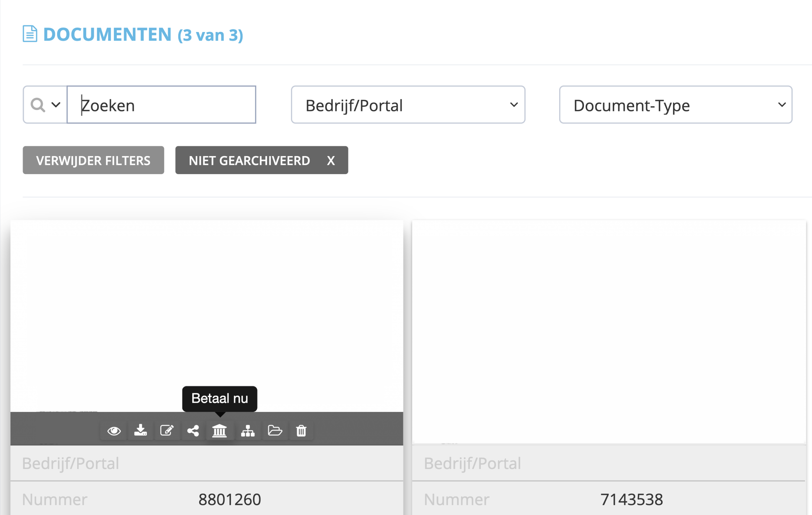Click the Bedrijf/Portal row of card 8801260

point(207,463)
